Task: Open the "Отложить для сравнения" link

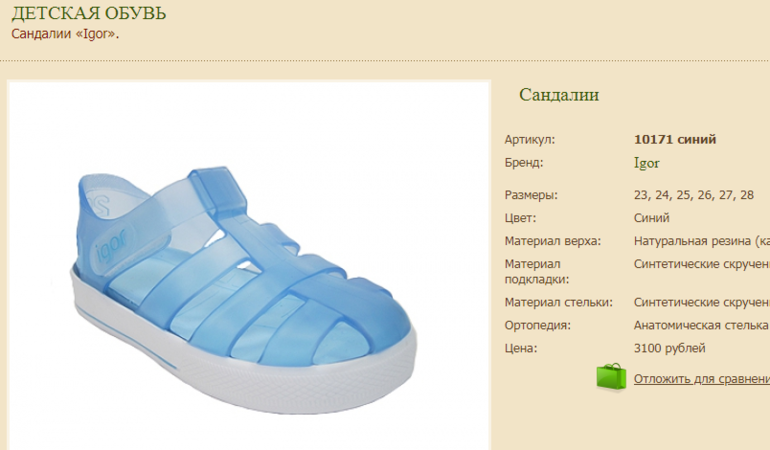Action: [702, 379]
